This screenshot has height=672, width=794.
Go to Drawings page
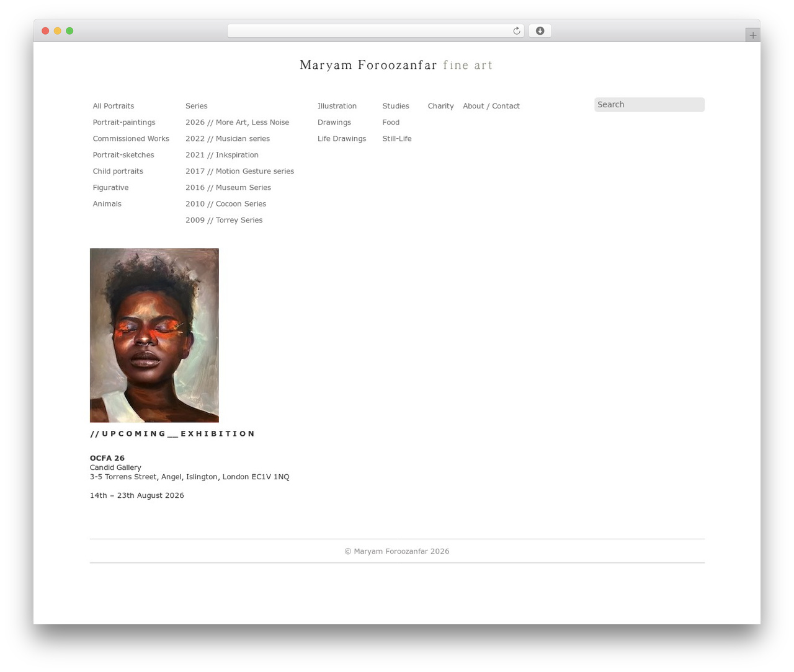click(x=334, y=122)
